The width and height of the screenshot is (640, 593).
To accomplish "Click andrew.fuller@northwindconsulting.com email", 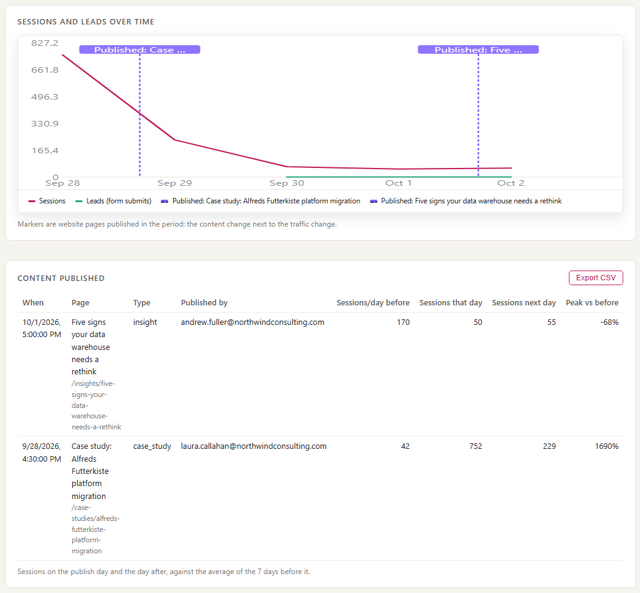I will pos(253,322).
